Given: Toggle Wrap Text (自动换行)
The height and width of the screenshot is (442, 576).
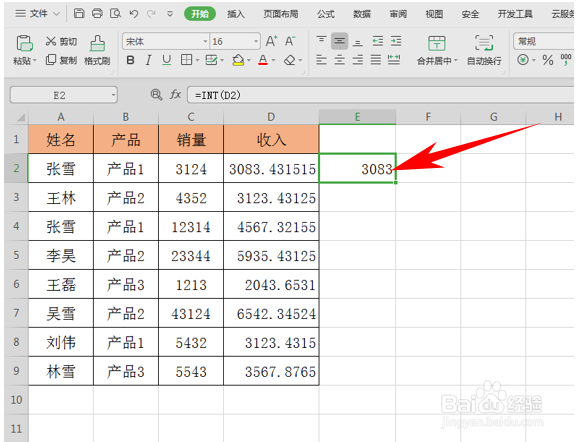Looking at the screenshot, I should click(484, 50).
